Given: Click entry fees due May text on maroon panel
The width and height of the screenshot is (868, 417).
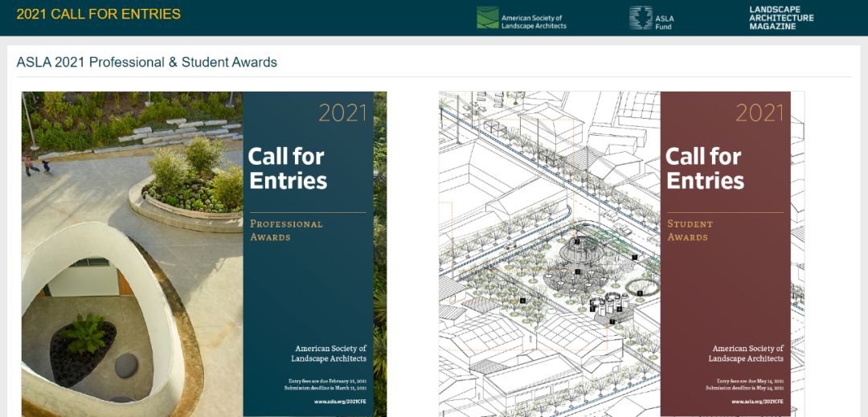Looking at the screenshot, I should tap(748, 382).
